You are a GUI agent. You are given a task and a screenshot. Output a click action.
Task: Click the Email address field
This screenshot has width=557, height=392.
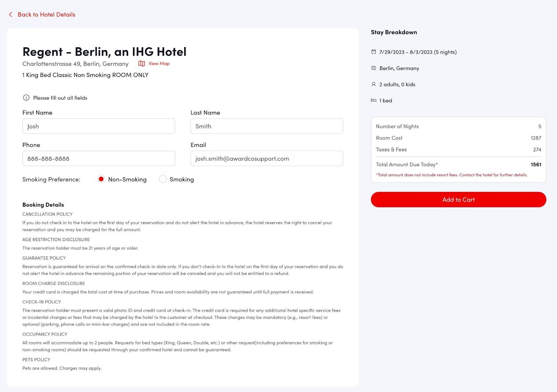(x=266, y=159)
